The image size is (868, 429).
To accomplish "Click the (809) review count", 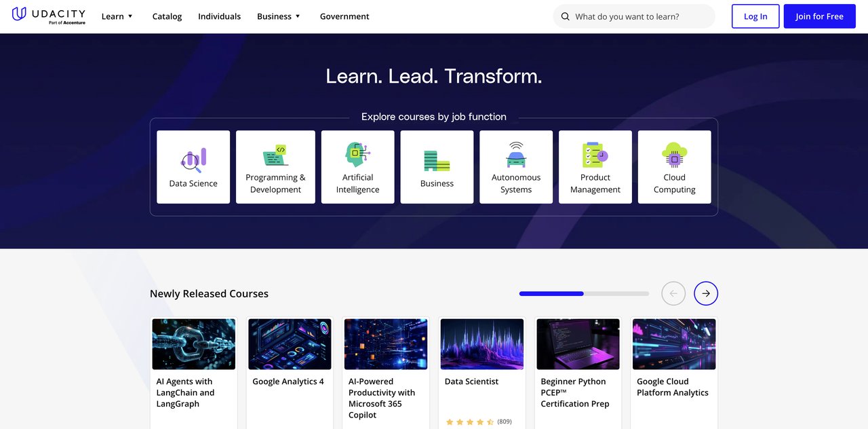I will click(x=505, y=422).
